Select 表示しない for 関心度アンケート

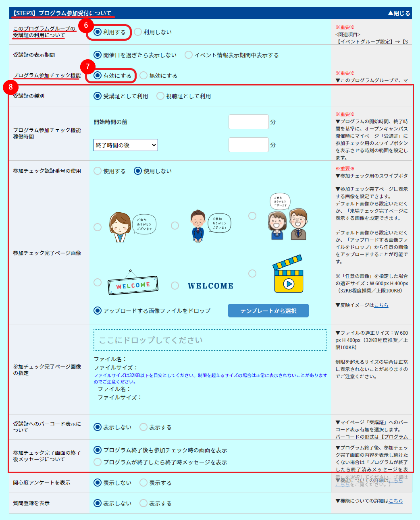pyautogui.click(x=98, y=483)
